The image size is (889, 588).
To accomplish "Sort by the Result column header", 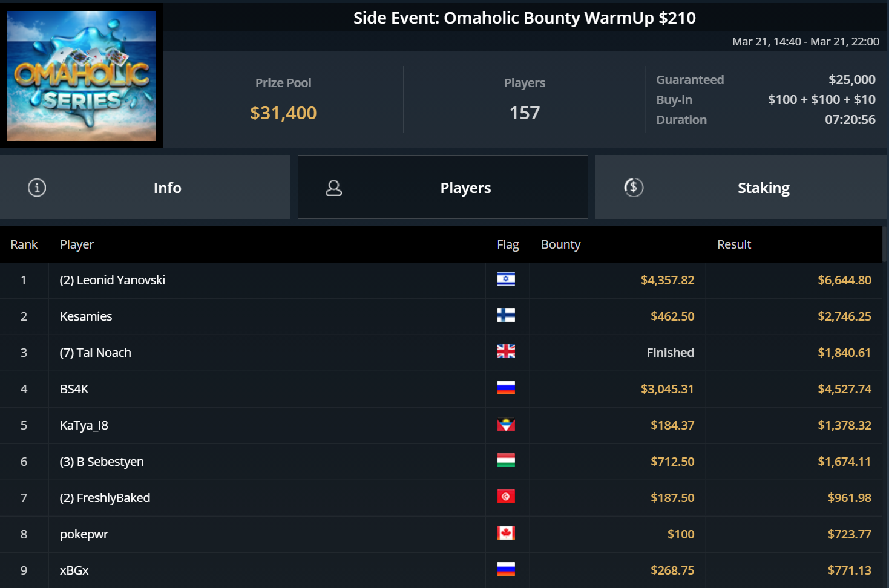I will tap(733, 244).
